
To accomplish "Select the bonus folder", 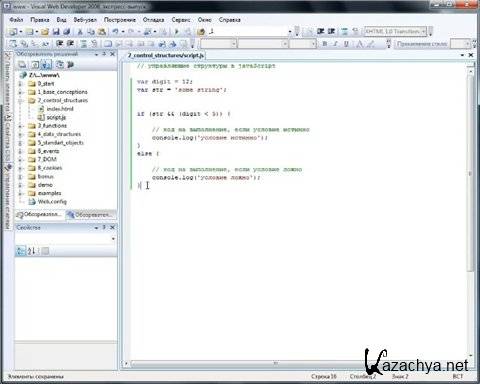I will 45,176.
